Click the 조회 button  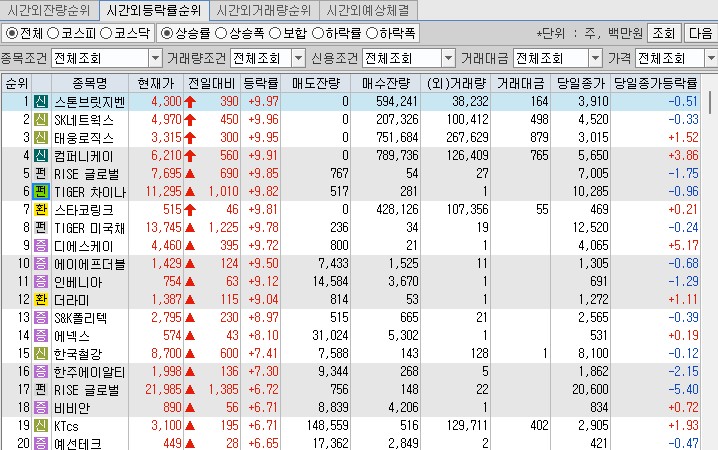[x=664, y=33]
